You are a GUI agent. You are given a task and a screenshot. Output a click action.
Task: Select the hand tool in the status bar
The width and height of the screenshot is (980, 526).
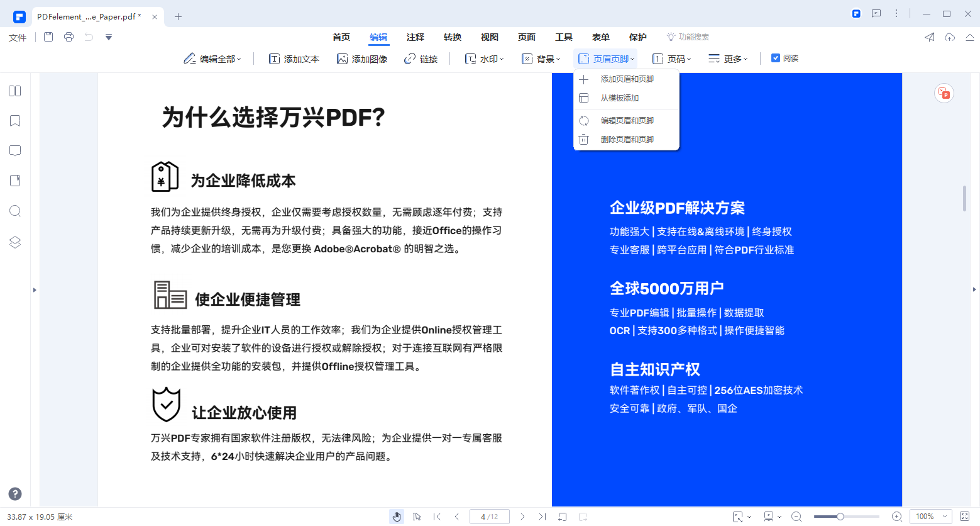397,516
